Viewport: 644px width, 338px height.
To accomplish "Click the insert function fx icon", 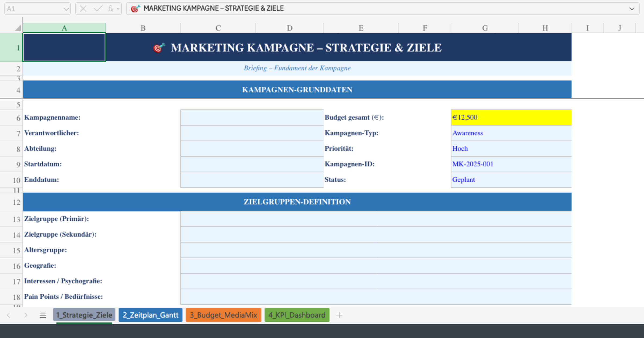I will (110, 9).
